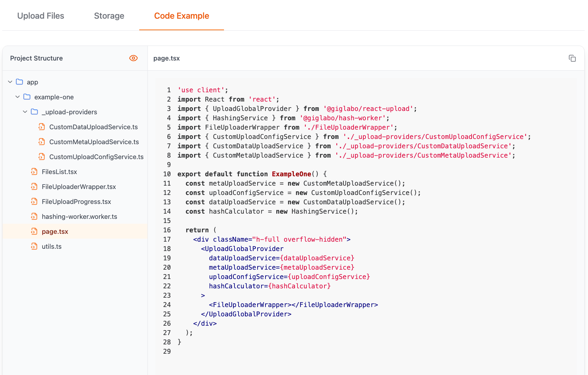This screenshot has height=375, width=588.
Task: Click className="h-full overflow-hidden" attribute
Action: 280,239
